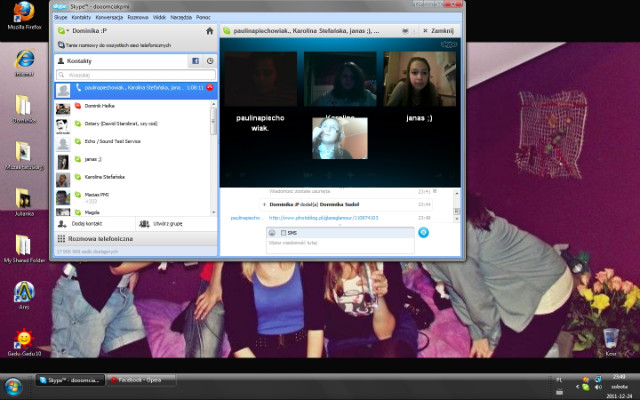Click the contact list scrollbar down arrow
This screenshot has width=640, height=400.
pyautogui.click(x=213, y=212)
